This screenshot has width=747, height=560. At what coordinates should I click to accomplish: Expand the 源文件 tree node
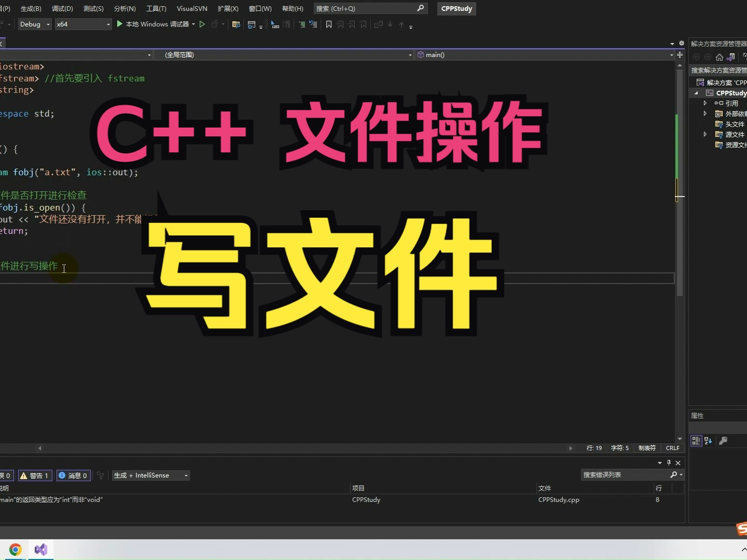point(706,134)
